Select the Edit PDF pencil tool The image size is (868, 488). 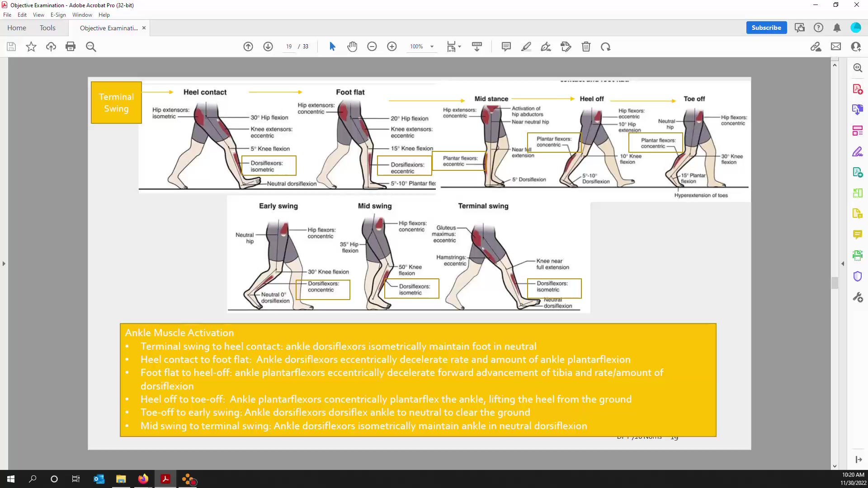pyautogui.click(x=858, y=151)
